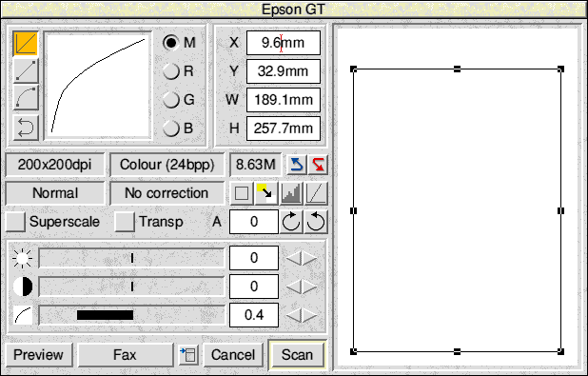588x376 pixels.
Task: Click the gamma slider bar
Action: click(131, 315)
